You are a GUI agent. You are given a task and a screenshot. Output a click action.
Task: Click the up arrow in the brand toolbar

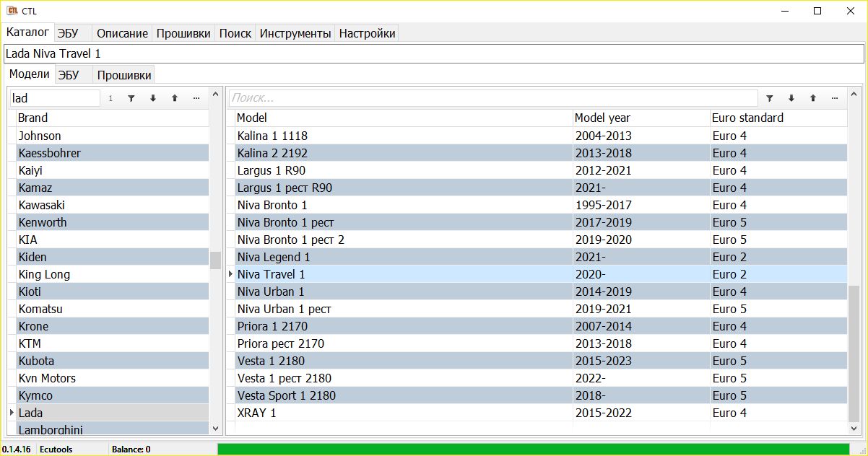click(174, 98)
